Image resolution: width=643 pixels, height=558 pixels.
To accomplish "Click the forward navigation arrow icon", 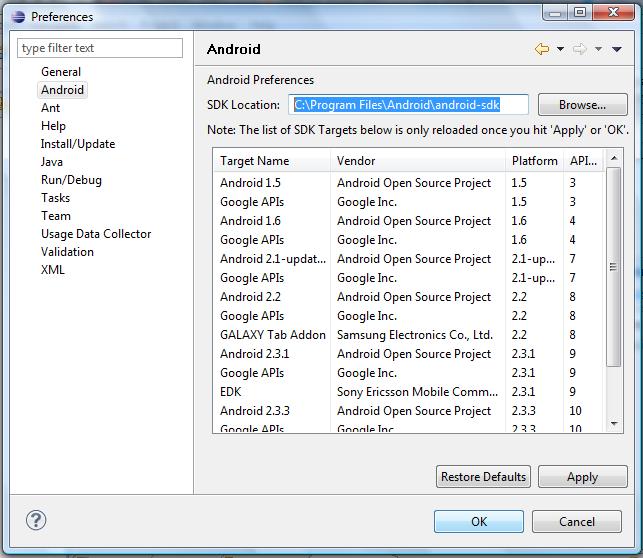I will coord(579,49).
